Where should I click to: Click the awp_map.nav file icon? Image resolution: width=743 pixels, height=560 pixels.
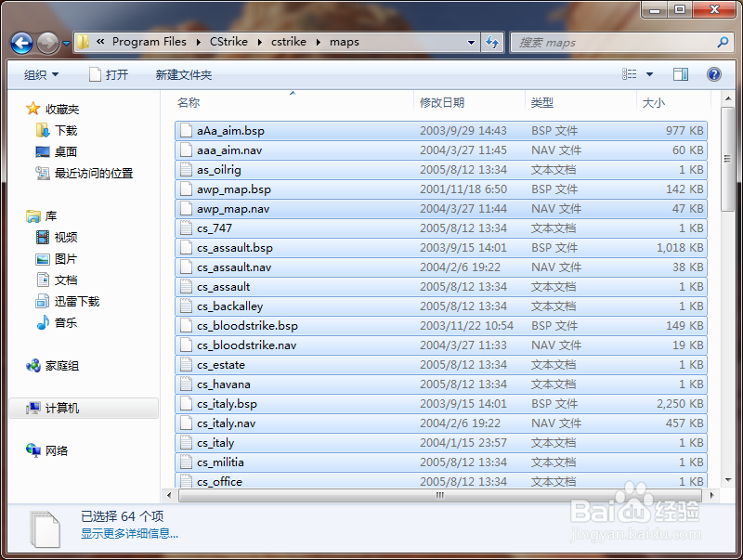187,208
